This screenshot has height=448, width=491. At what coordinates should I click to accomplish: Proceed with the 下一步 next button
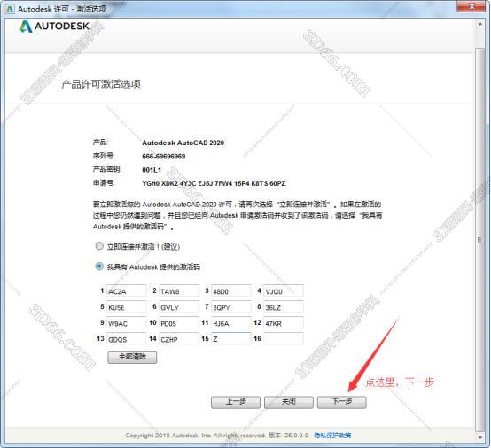coord(341,402)
